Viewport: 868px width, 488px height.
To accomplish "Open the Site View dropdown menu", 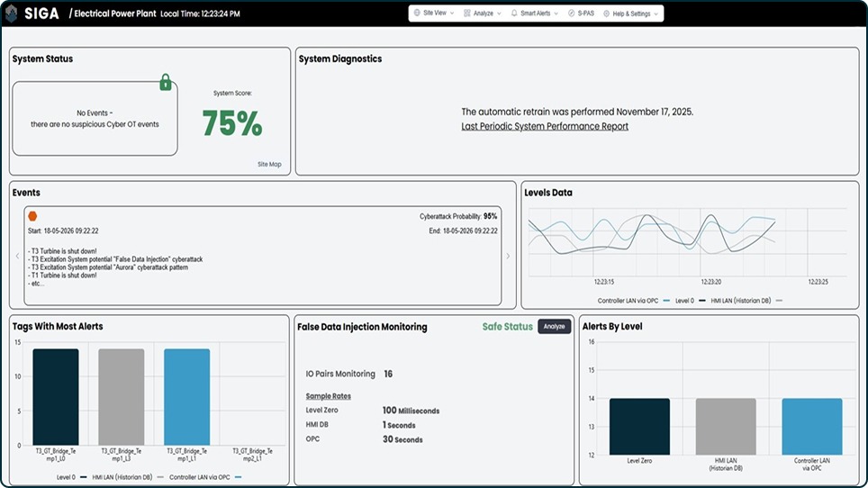I will pyautogui.click(x=435, y=13).
